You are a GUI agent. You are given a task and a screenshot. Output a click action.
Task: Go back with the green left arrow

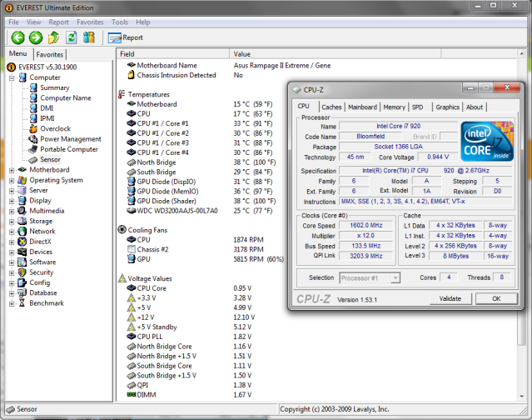17,37
